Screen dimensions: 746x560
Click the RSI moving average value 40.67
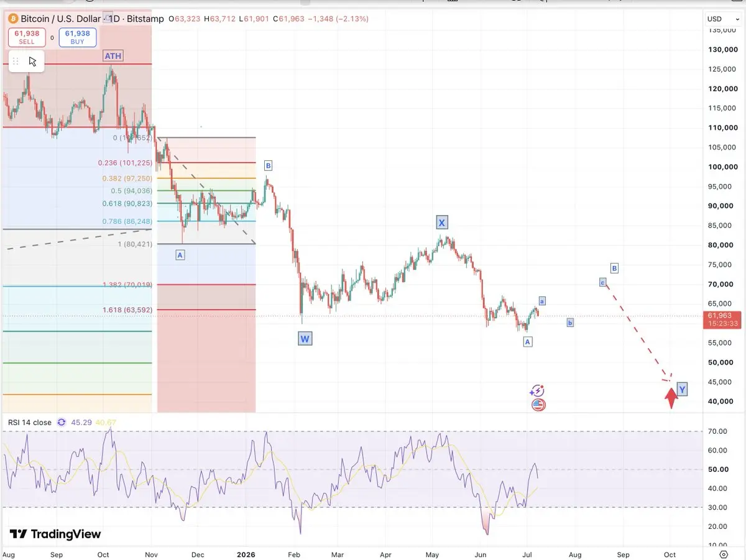click(105, 423)
